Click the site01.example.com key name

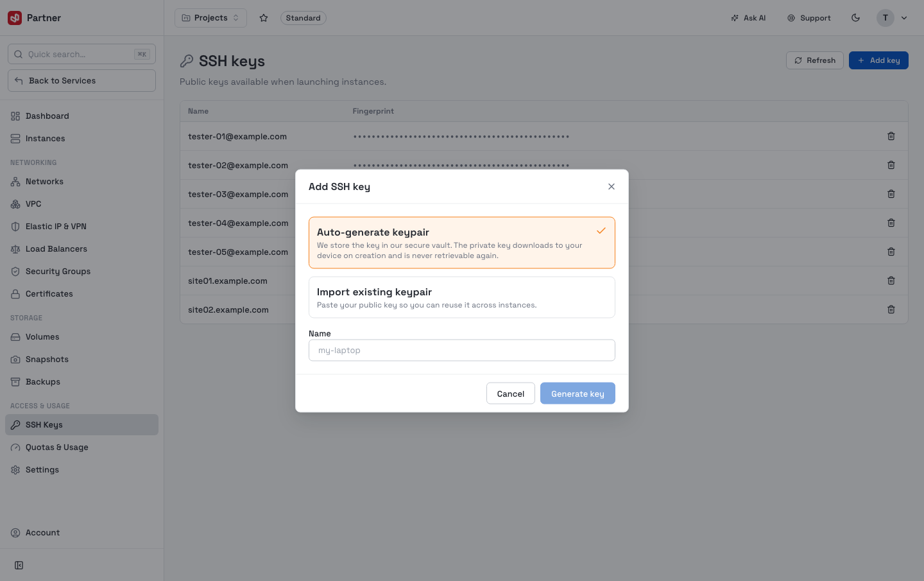click(228, 281)
